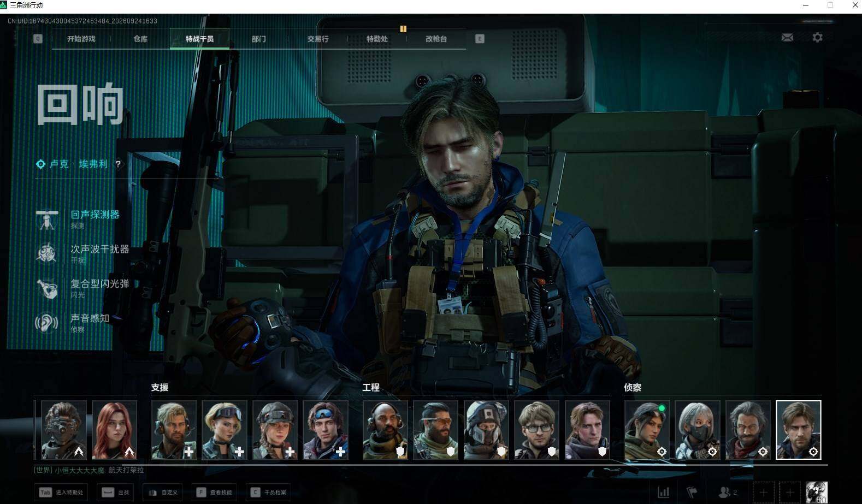This screenshot has width=862, height=504.
Task: Select the gray-bearded recon operator with red scarf
Action: [x=748, y=430]
